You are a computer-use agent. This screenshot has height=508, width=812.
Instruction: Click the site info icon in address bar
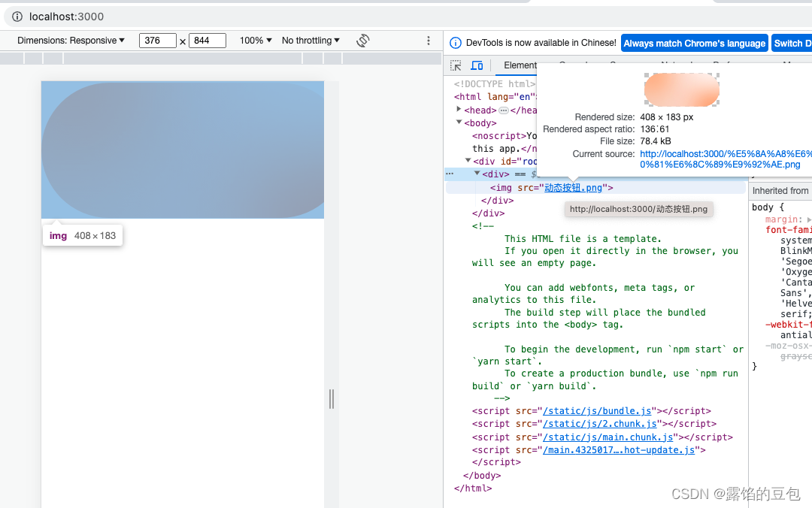tap(17, 17)
